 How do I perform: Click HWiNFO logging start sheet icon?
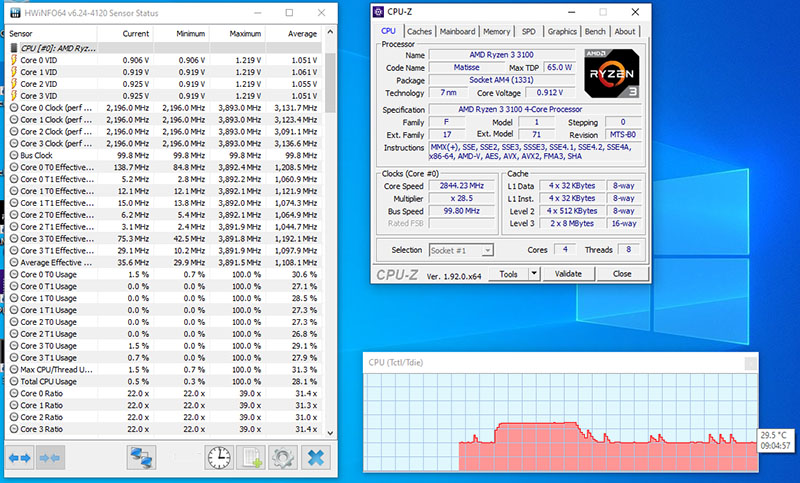point(251,457)
